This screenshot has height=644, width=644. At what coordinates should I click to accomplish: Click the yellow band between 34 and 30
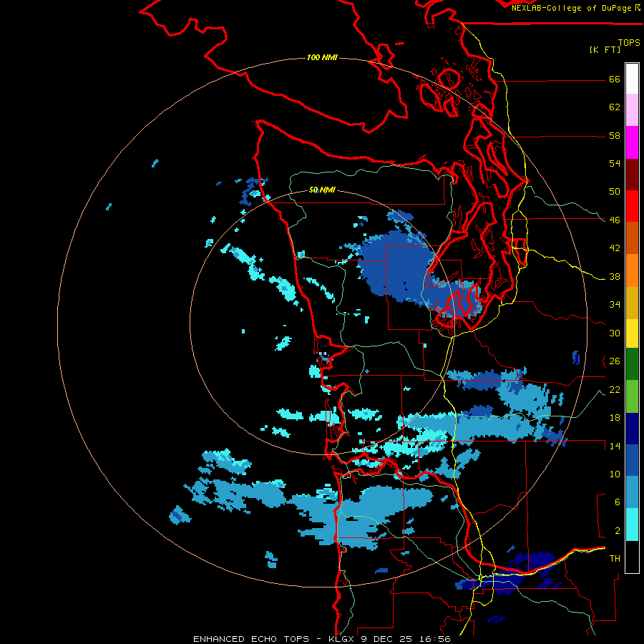[x=632, y=333]
